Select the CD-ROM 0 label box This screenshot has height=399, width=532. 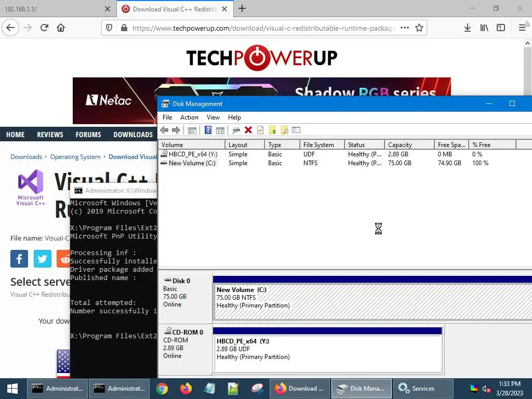[x=185, y=349]
